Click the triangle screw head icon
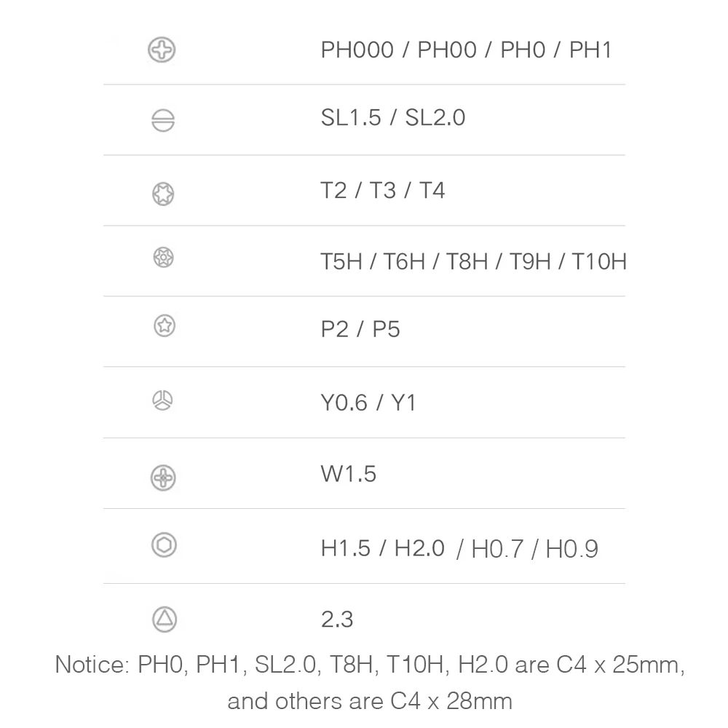The image size is (728, 728). pos(164,619)
